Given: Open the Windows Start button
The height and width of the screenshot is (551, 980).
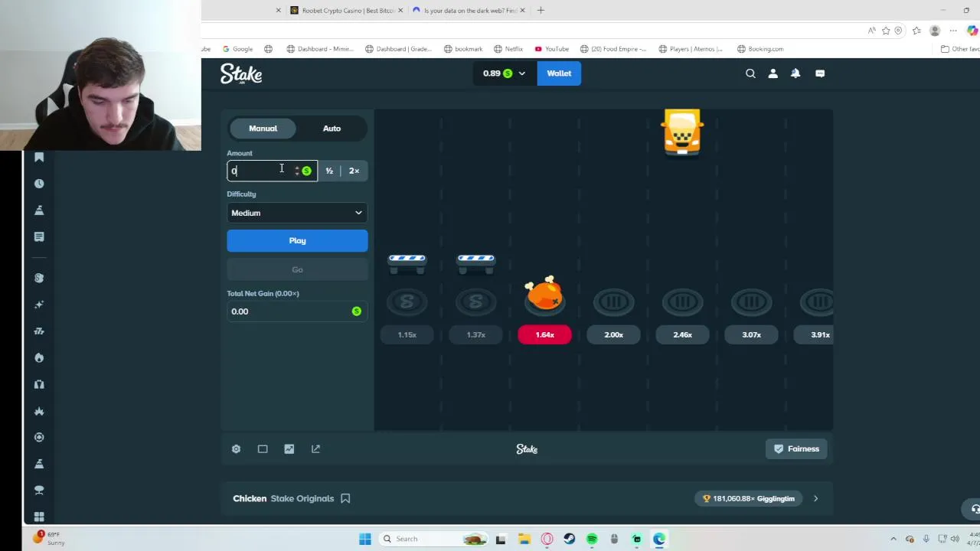Looking at the screenshot, I should pos(365,539).
